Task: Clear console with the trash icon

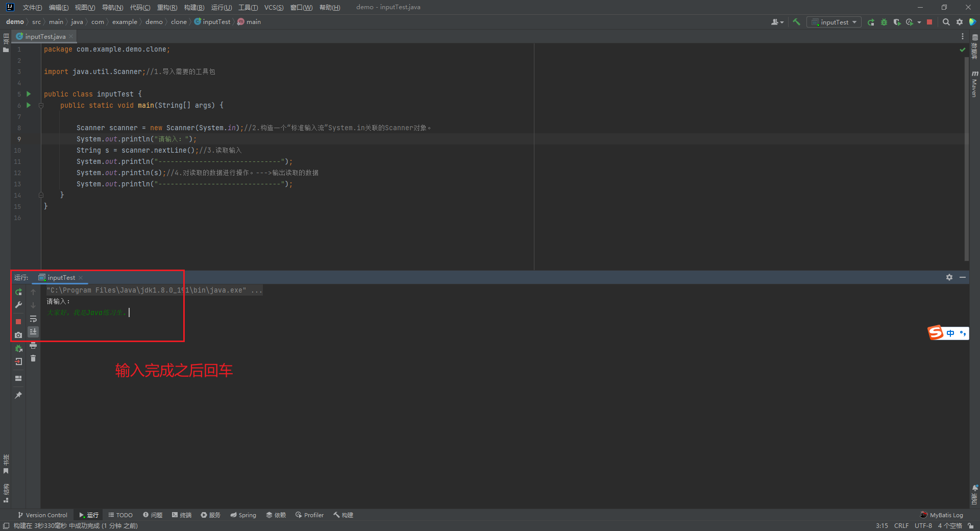Action: [33, 358]
